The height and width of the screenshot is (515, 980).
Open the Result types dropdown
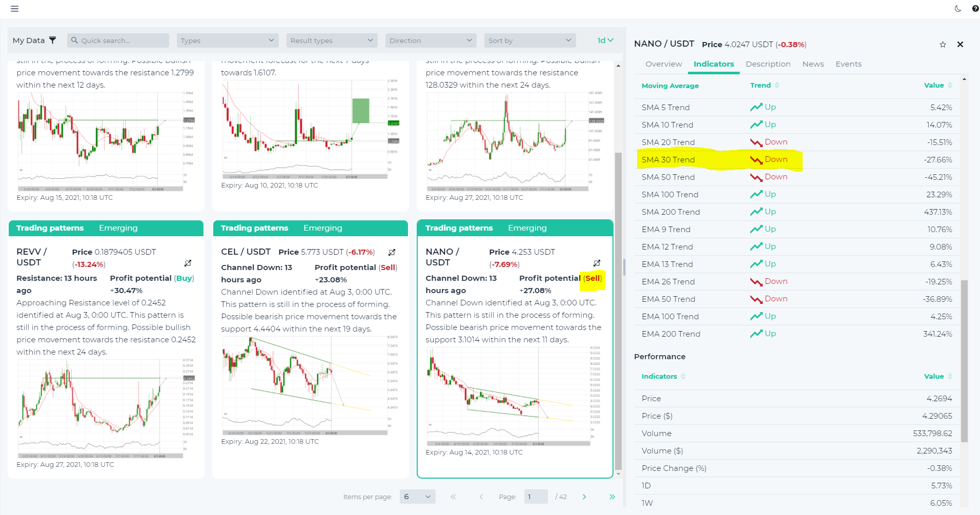coord(332,40)
